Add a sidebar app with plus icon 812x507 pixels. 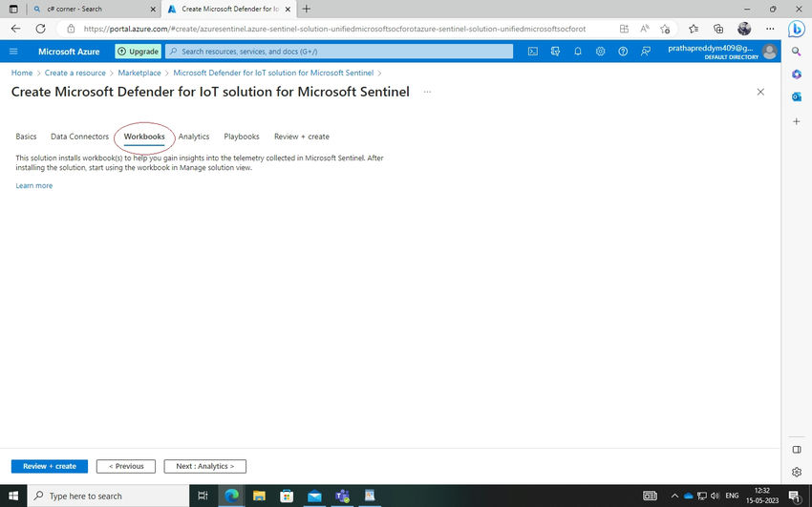point(797,121)
